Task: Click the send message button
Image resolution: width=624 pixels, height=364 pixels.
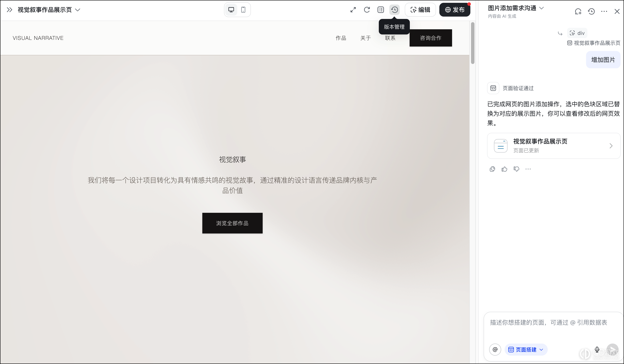Action: coord(613,350)
